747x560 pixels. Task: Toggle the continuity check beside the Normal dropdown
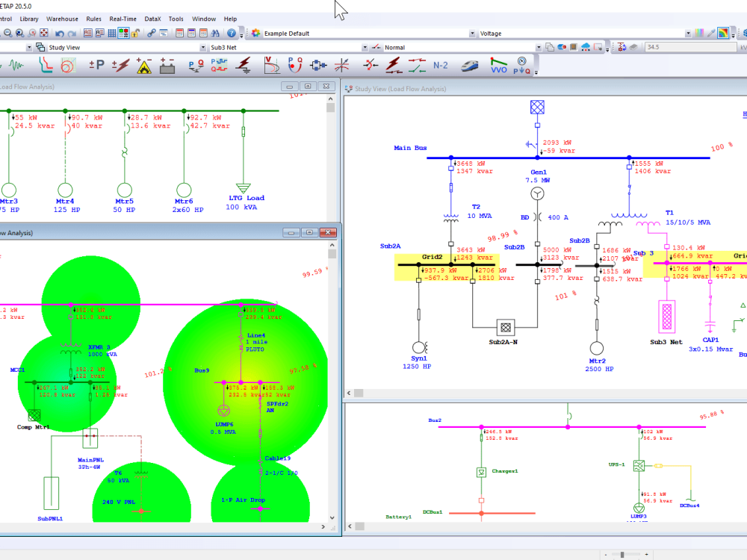point(375,46)
